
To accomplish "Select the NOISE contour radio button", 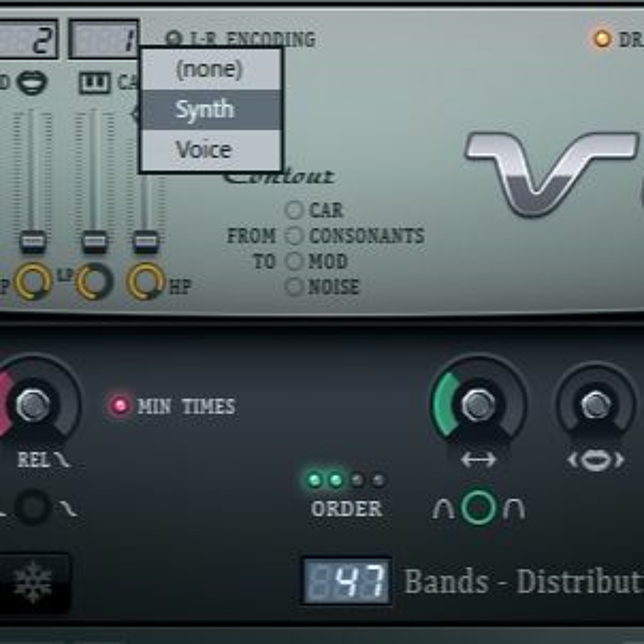I will [294, 287].
